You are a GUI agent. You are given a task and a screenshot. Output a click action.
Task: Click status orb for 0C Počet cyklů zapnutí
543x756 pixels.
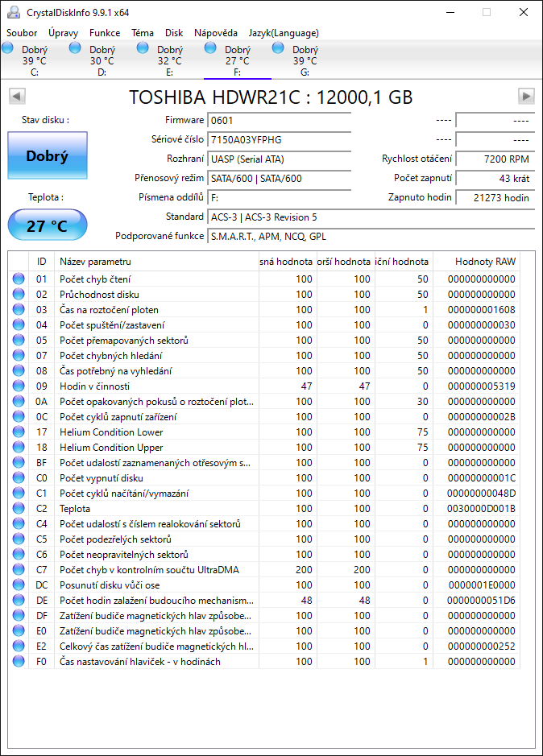19,416
